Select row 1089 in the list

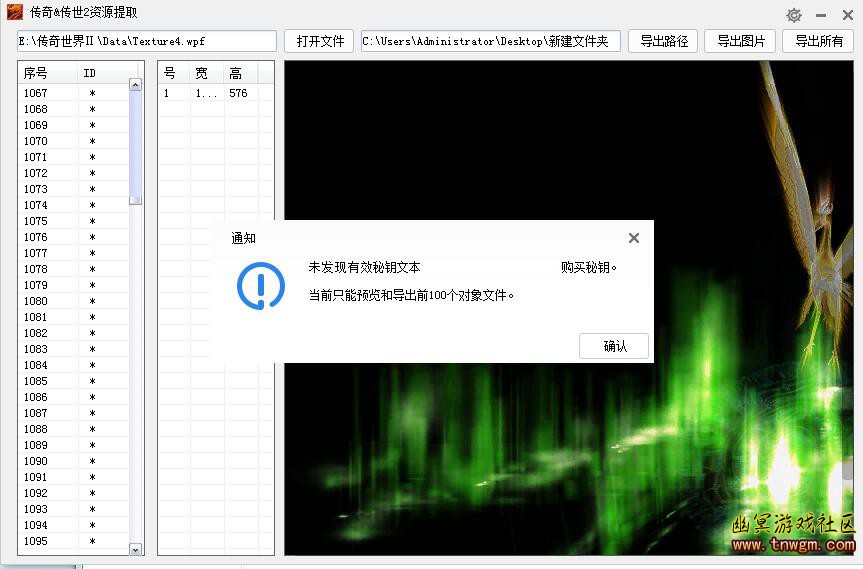tap(73, 444)
